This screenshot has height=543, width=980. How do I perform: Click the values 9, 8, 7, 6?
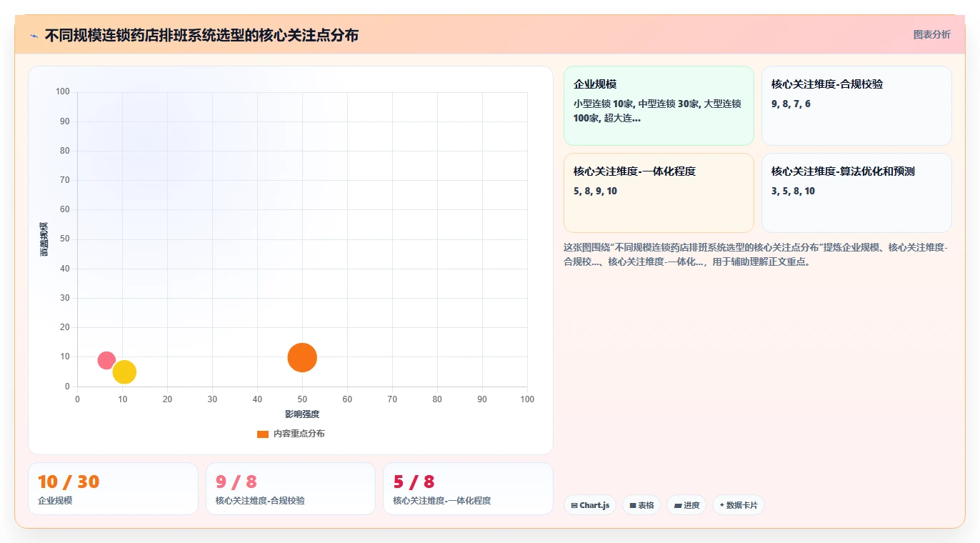[x=791, y=104]
